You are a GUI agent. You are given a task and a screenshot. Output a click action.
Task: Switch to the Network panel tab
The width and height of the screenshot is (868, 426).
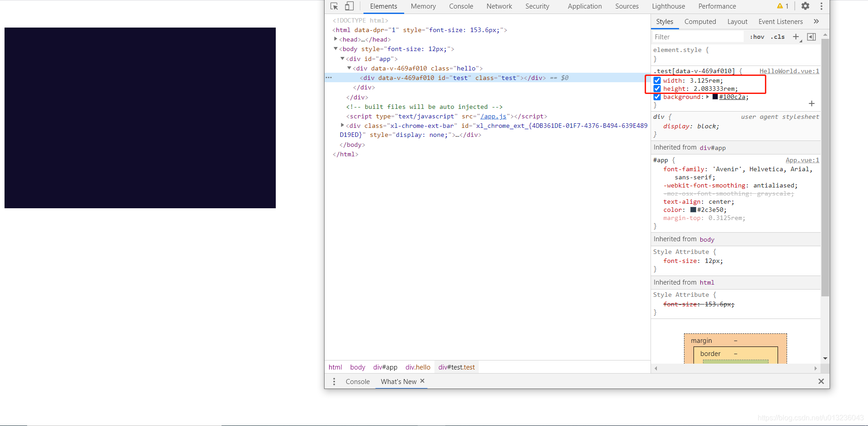(499, 6)
